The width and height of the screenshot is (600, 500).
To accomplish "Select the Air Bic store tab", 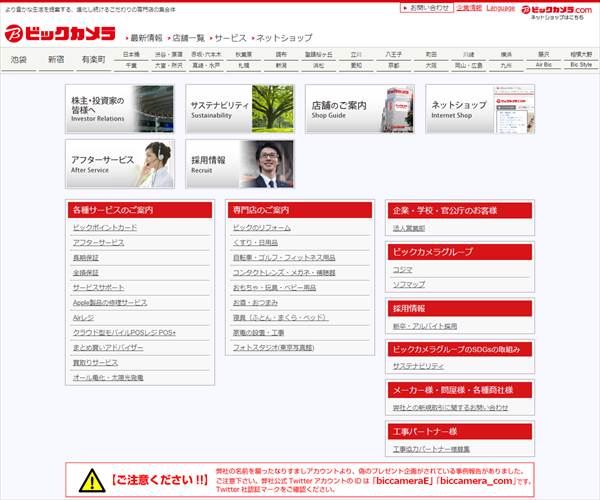I will point(544,65).
